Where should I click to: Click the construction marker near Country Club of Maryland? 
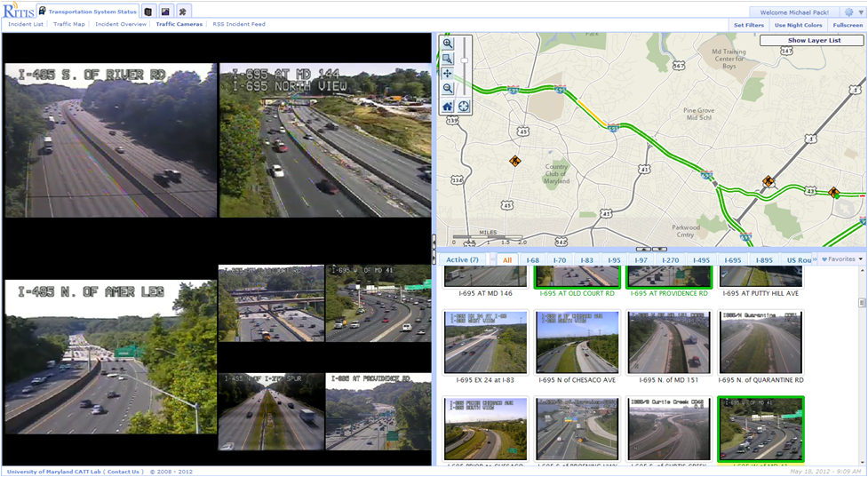(x=514, y=161)
